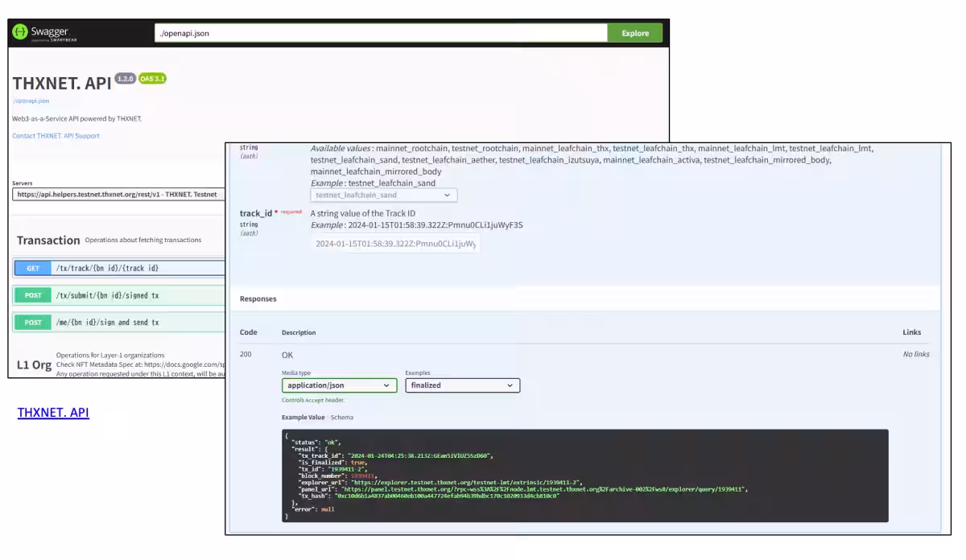
Task: Click the ./openapi.json URL input field
Action: click(380, 33)
